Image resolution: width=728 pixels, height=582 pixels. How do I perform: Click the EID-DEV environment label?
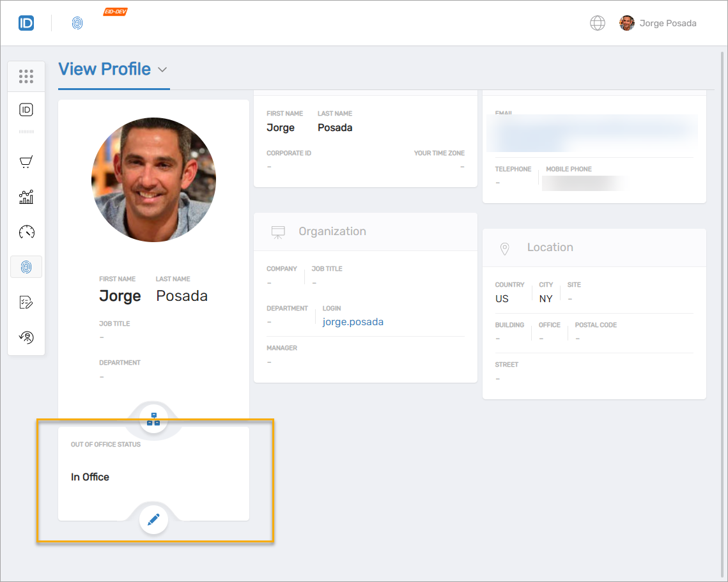[x=115, y=11]
